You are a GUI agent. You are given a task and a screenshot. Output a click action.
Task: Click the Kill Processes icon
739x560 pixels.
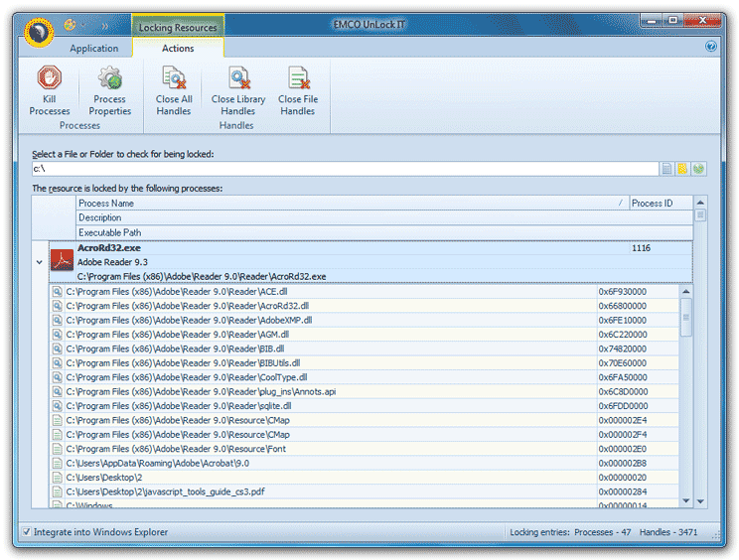coord(49,77)
